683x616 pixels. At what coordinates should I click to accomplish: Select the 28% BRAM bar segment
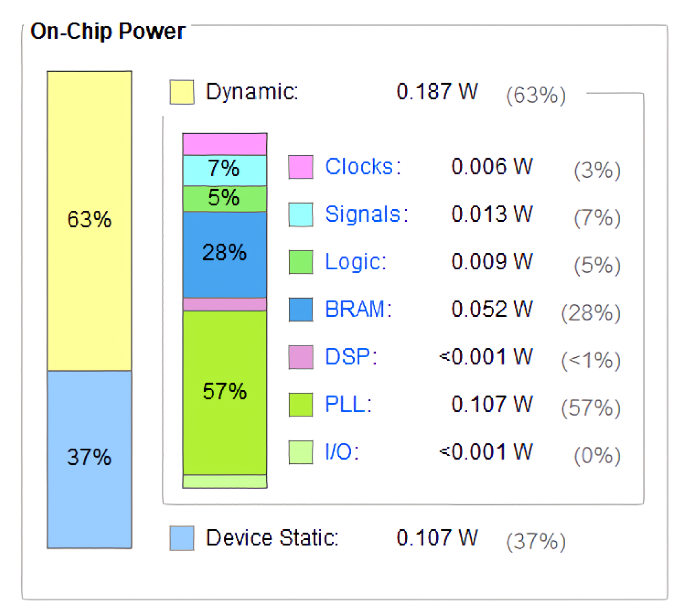pyautogui.click(x=225, y=255)
